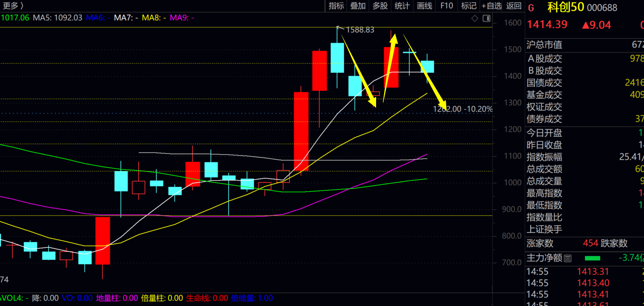Switch to 多股 multi-stock view
The width and height of the screenshot is (644, 306).
click(380, 5)
